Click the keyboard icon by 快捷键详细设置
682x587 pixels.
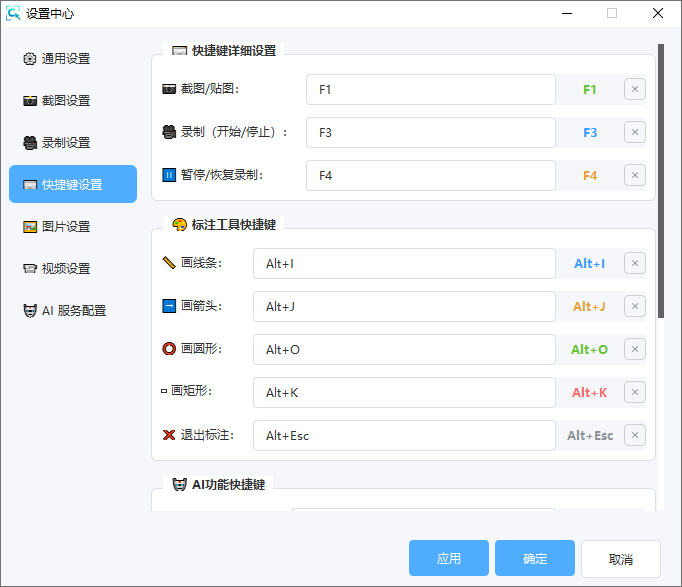(179, 51)
